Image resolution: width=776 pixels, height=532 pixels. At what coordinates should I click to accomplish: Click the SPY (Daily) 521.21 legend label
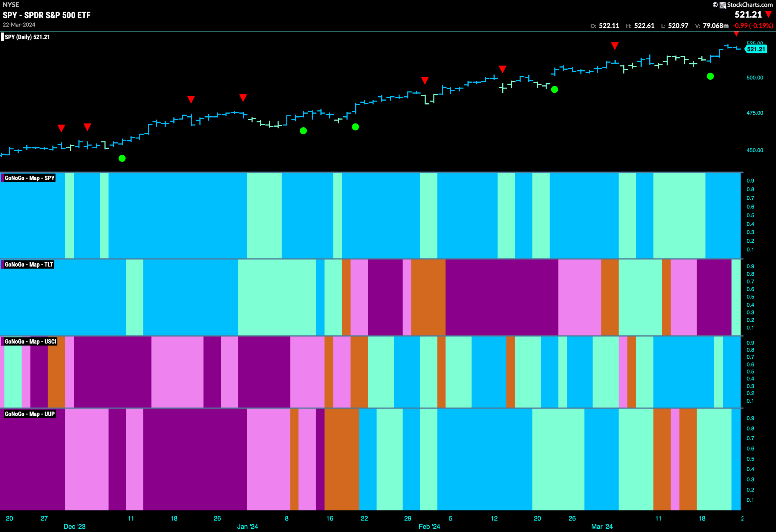point(27,37)
